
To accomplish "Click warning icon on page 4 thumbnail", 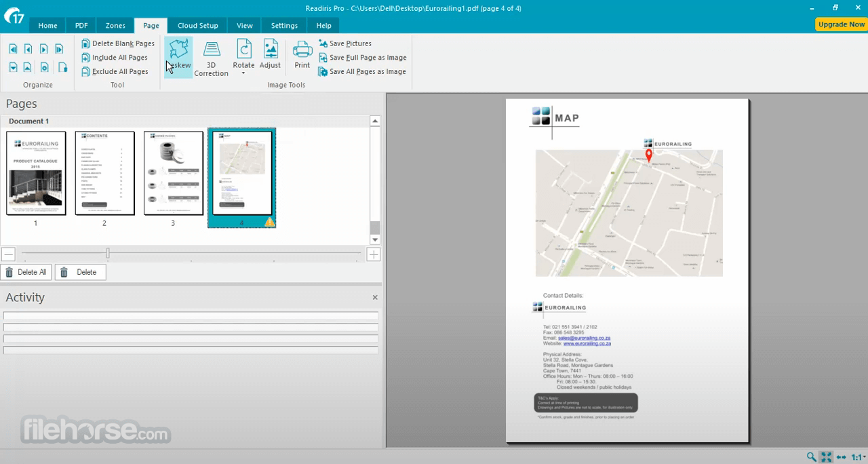I will (x=269, y=222).
